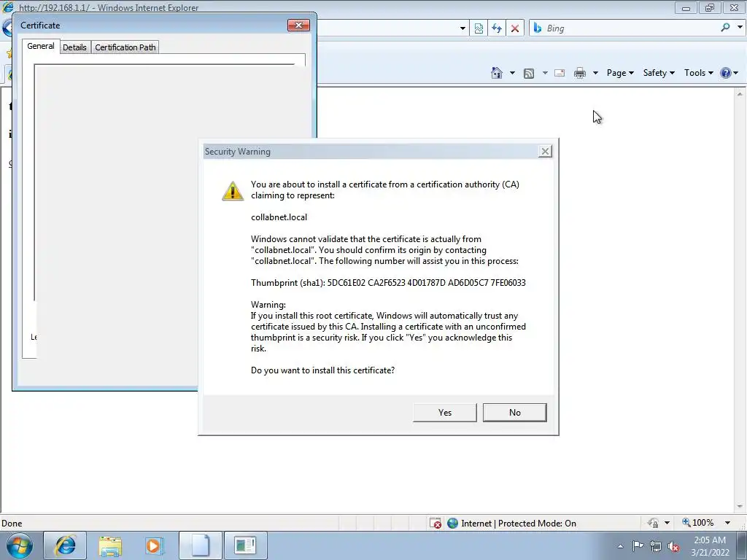Open the privacy report dropdown arrow

[667, 523]
